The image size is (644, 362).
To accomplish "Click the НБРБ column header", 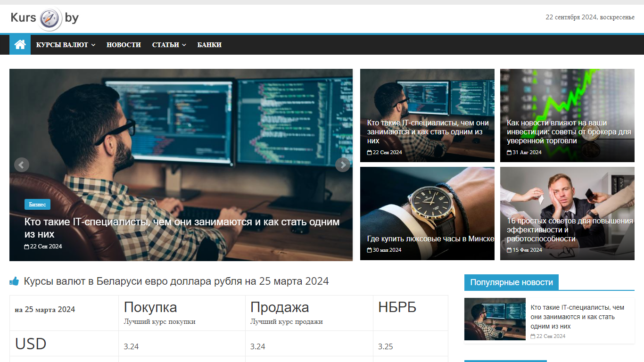I will coord(397,307).
